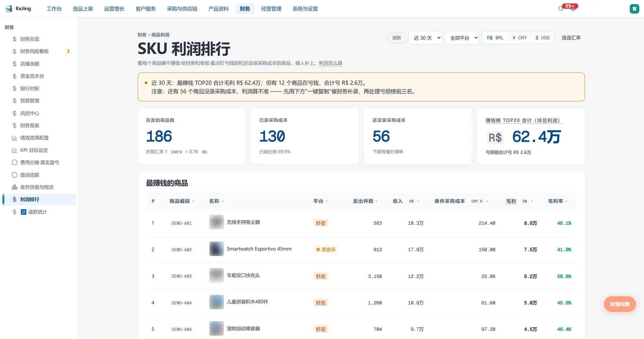Sort table by 收入 column
The image size is (644, 339).
(x=406, y=201)
